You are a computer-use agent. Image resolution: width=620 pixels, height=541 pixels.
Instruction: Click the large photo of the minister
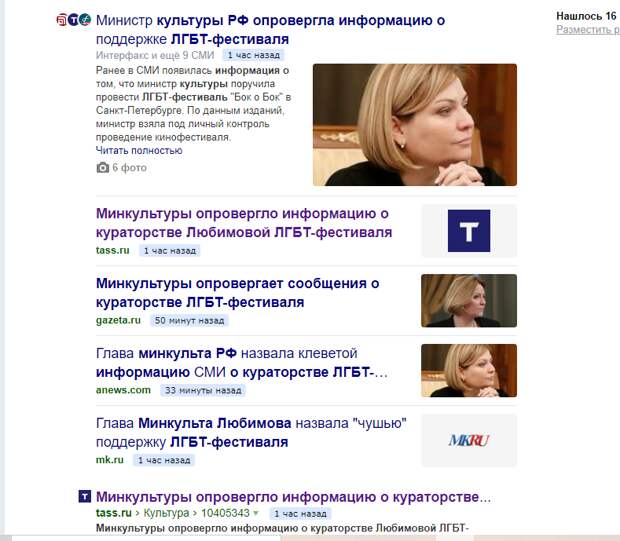(415, 125)
